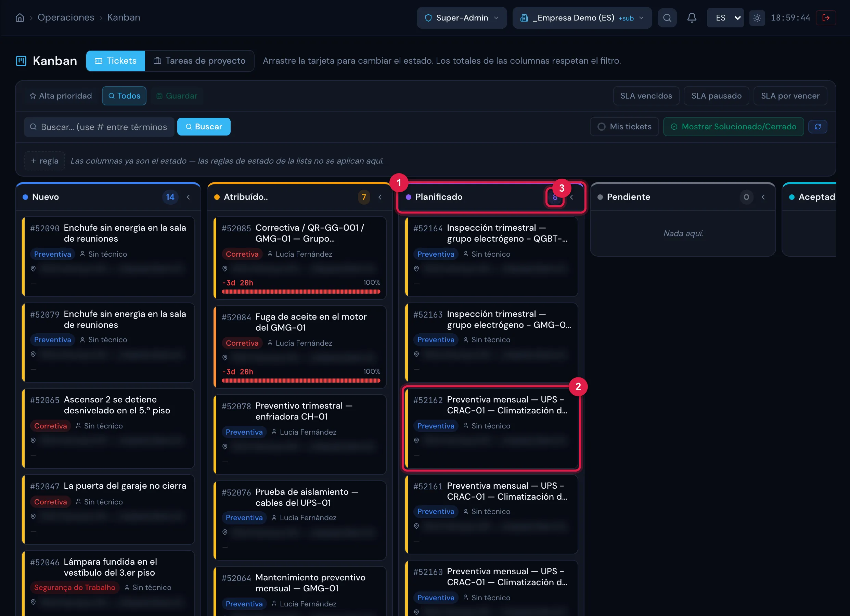
Task: Click location pin on ticket #52047
Action: tap(33, 516)
